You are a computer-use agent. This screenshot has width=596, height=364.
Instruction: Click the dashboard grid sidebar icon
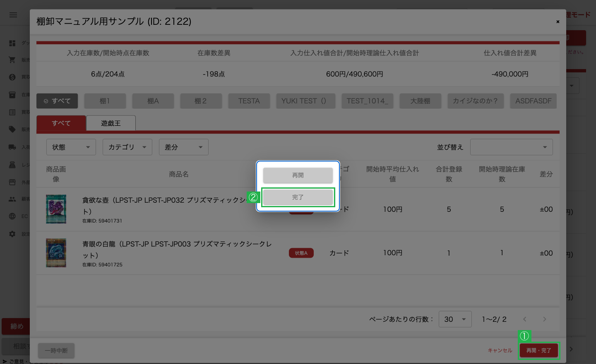12,43
